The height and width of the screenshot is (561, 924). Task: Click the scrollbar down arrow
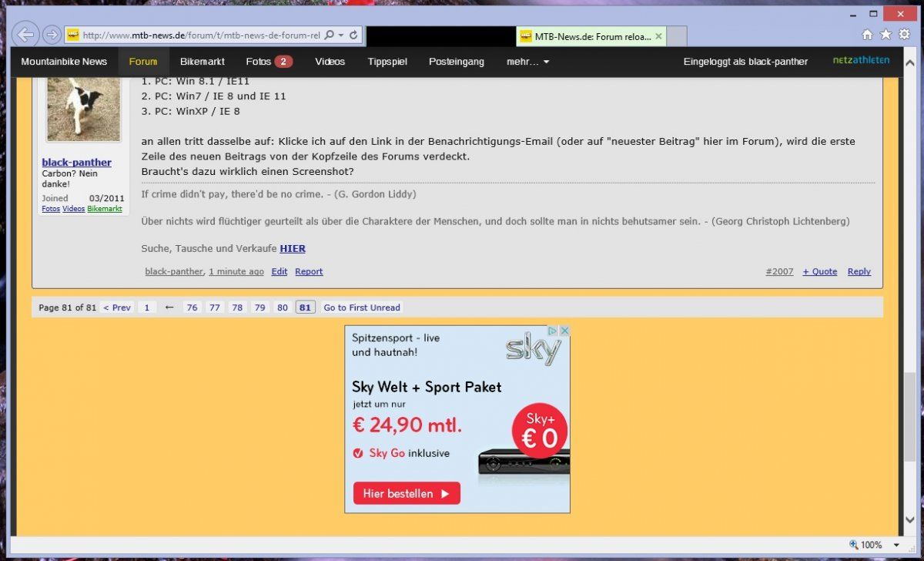[910, 520]
